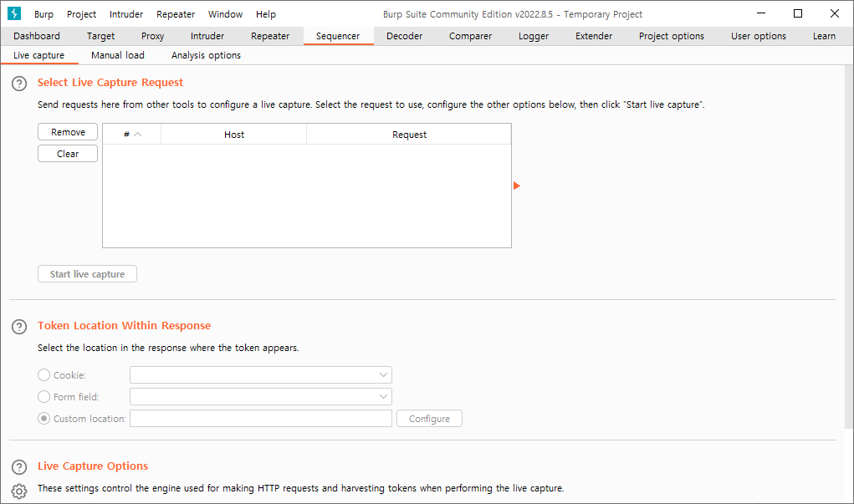
Task: Open help for Live Capture Options
Action: coord(19,467)
